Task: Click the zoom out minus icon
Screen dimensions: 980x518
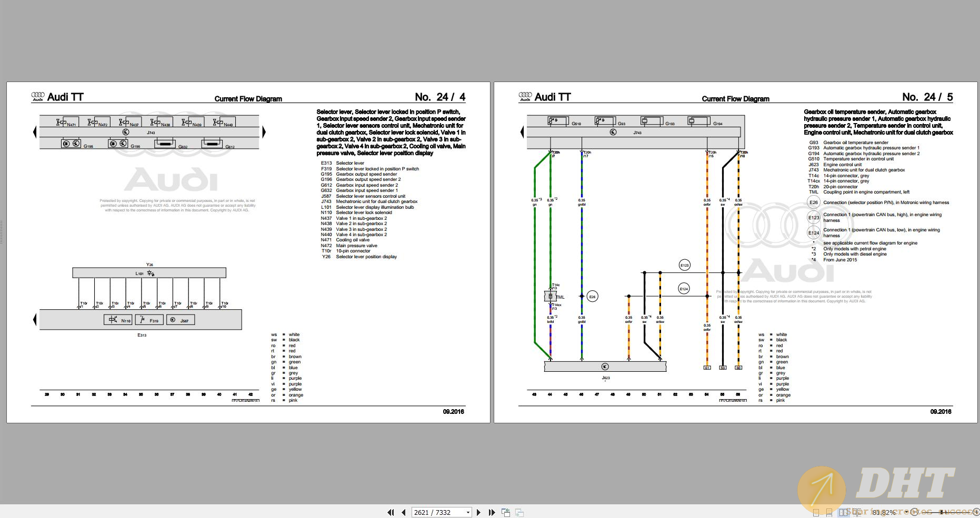Action: pos(914,512)
